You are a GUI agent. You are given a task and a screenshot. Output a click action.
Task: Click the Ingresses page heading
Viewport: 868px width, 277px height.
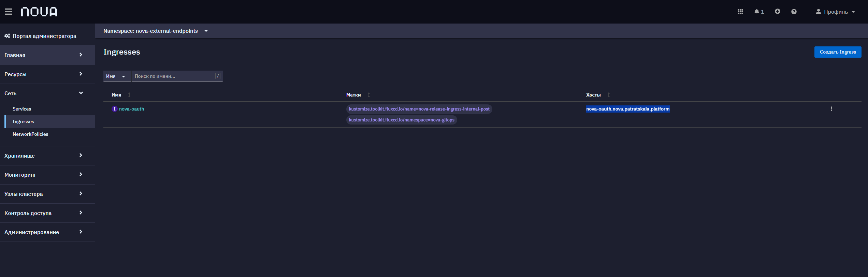tap(122, 52)
